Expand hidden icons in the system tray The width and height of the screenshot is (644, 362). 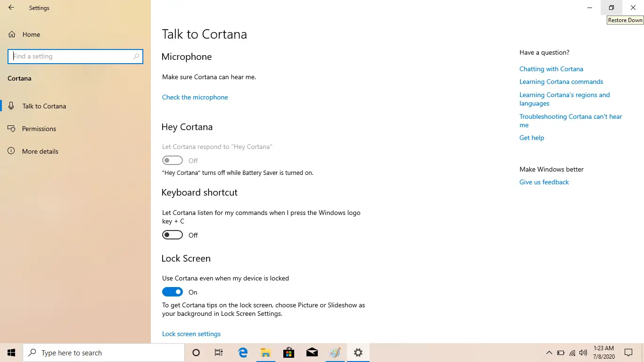tap(549, 353)
